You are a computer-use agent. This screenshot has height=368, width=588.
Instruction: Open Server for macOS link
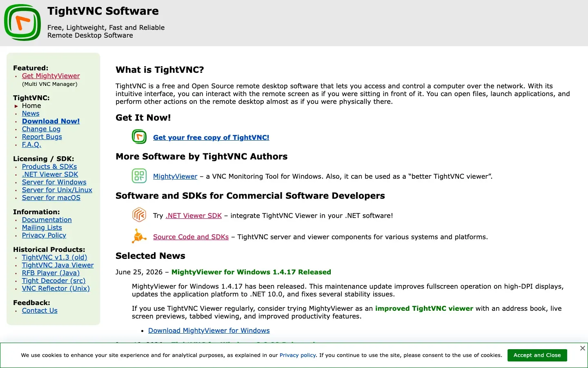[51, 197]
